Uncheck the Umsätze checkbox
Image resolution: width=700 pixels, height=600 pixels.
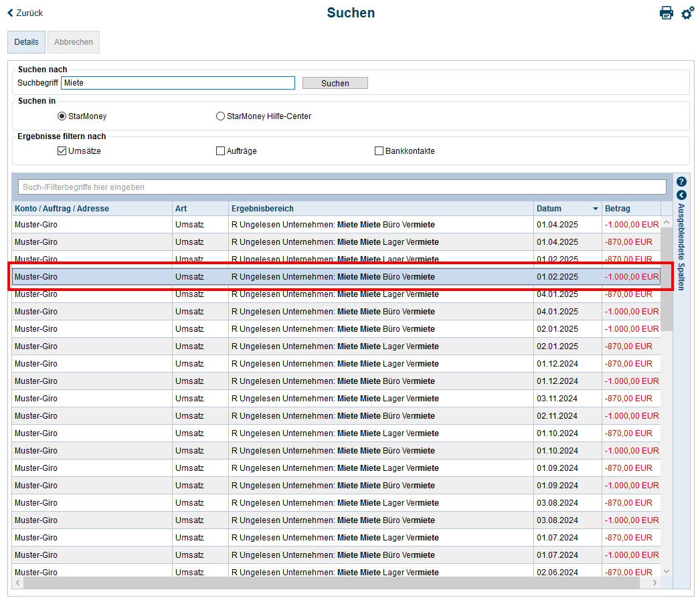coord(62,151)
